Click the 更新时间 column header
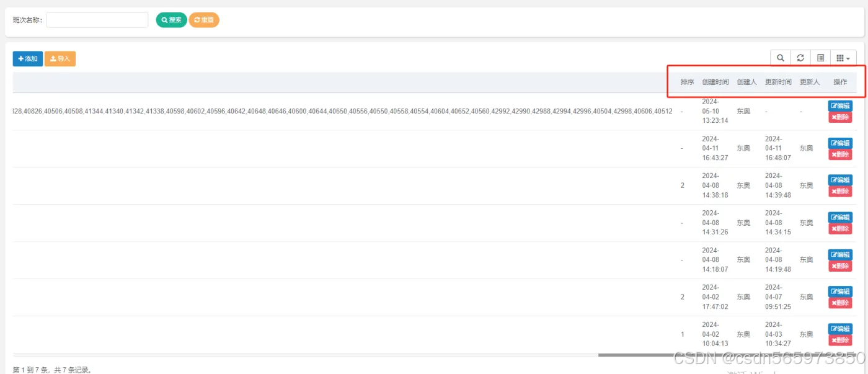 point(777,81)
